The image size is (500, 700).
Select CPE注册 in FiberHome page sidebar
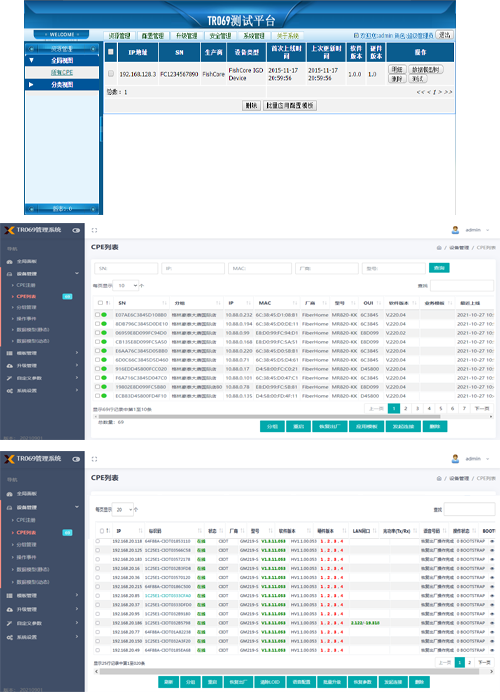[26, 285]
